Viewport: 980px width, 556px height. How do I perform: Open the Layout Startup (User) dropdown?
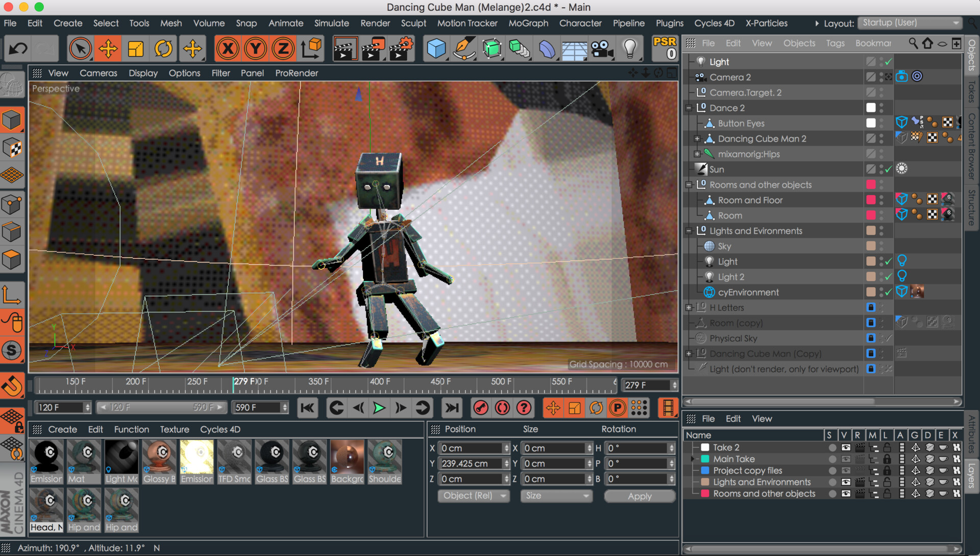(910, 23)
